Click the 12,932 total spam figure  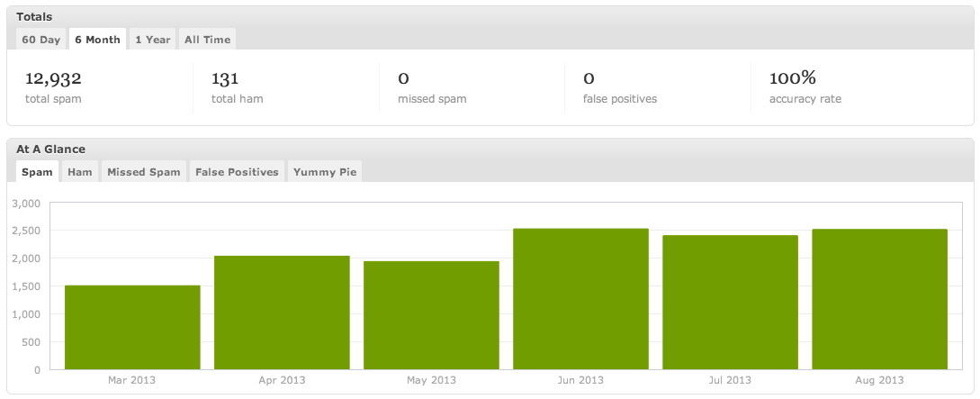coord(53,79)
